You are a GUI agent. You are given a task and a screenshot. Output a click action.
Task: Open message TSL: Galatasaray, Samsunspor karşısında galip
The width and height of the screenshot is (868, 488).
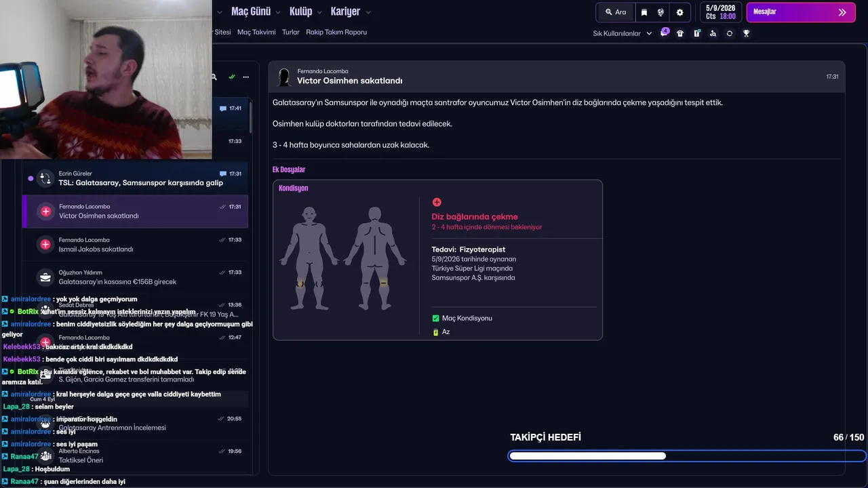coord(135,178)
